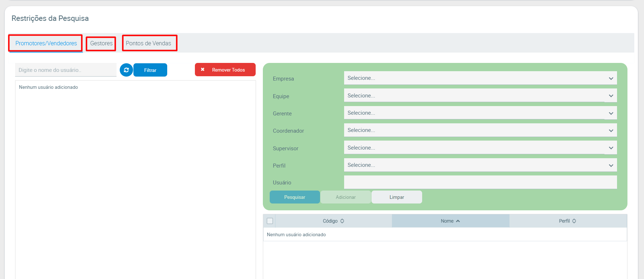Image resolution: width=644 pixels, height=279 pixels.
Task: Toggle the select-all checkbox in table header
Action: [270, 221]
